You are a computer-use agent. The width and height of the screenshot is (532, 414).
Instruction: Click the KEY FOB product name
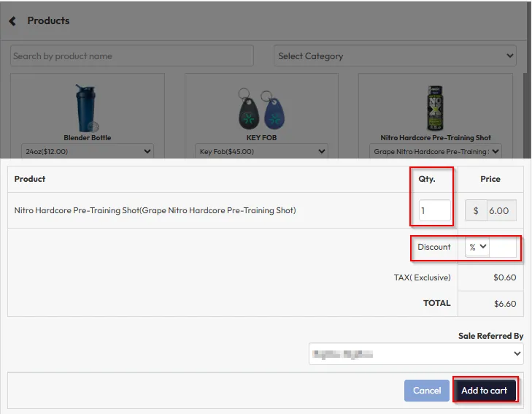click(x=261, y=137)
